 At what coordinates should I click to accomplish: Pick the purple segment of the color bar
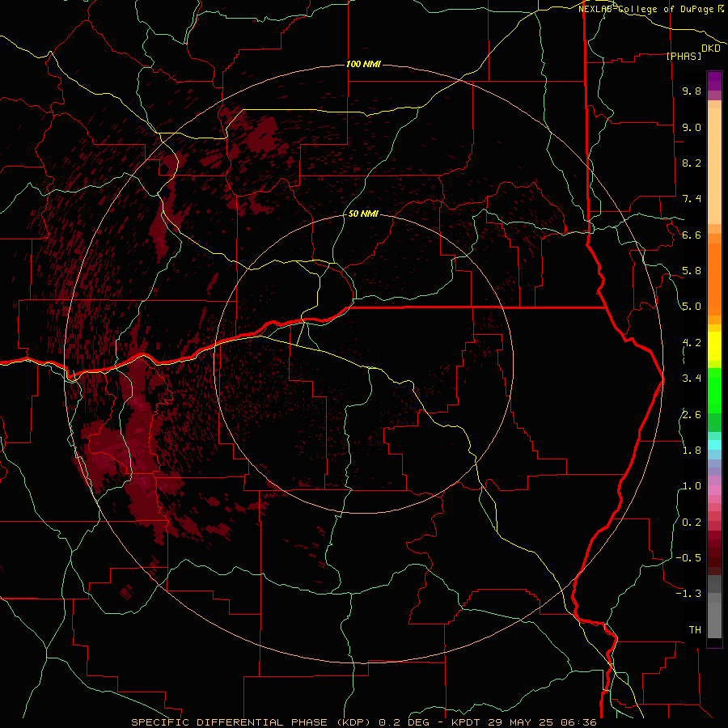714,81
